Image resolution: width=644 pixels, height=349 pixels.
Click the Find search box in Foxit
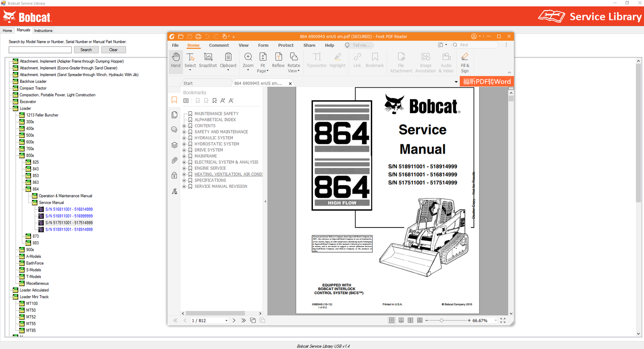pos(475,45)
